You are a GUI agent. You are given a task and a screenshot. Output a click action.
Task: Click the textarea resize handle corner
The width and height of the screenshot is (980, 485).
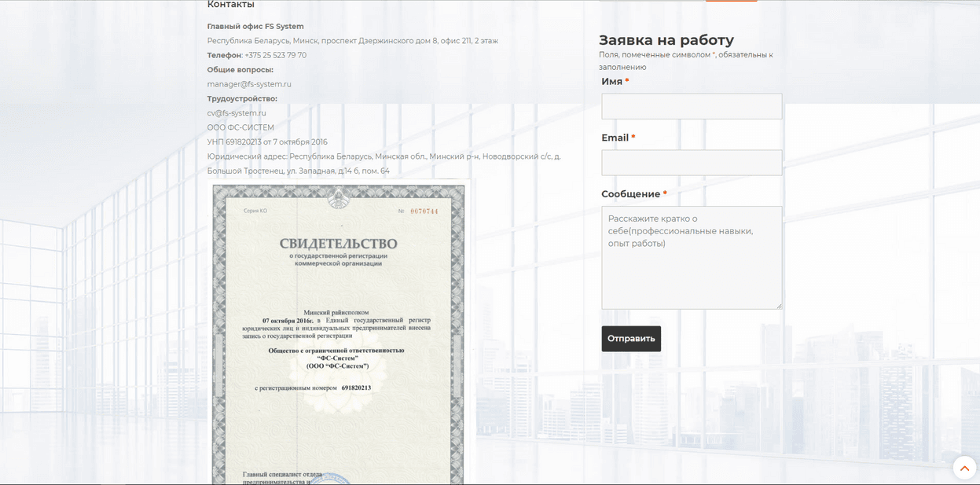pos(779,306)
